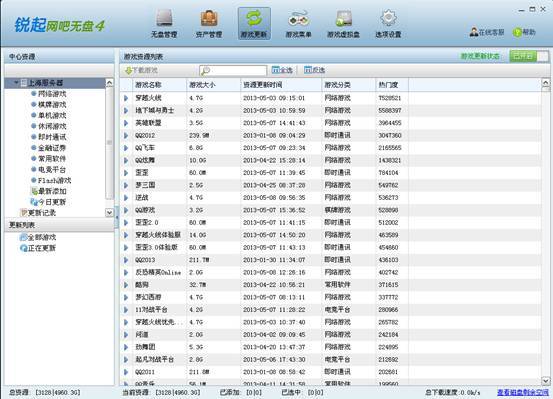Open the 无盘管理 diskless management section
The width and height of the screenshot is (553, 399).
164,23
